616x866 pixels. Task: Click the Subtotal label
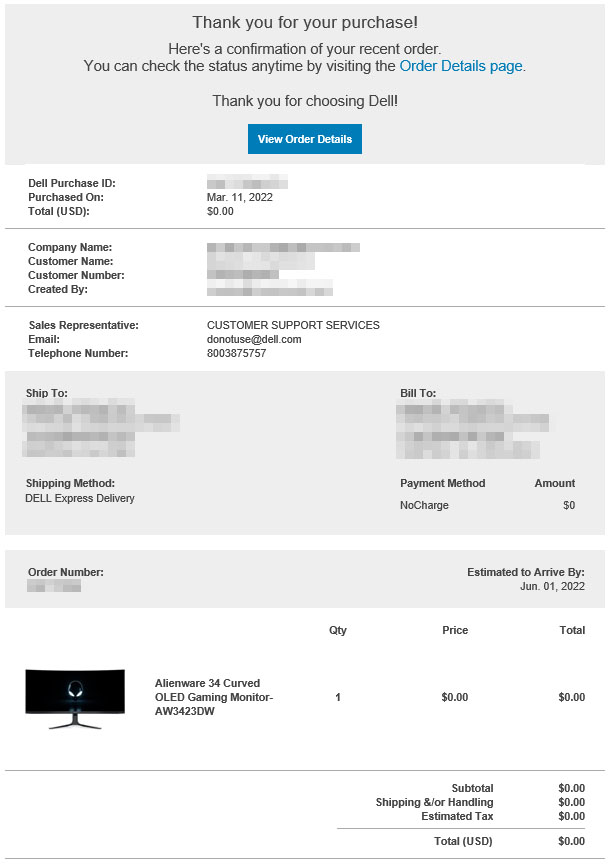tap(472, 788)
